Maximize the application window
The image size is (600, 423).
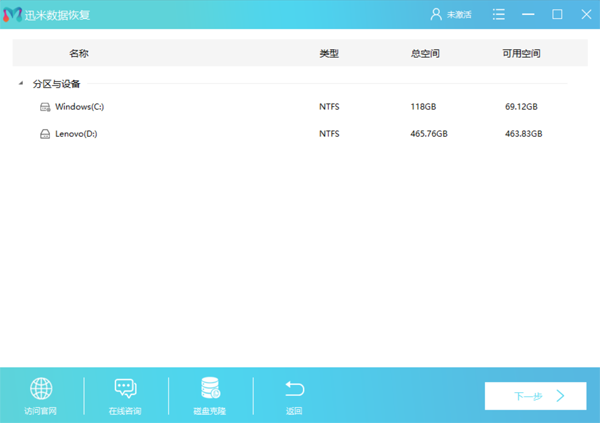[557, 14]
